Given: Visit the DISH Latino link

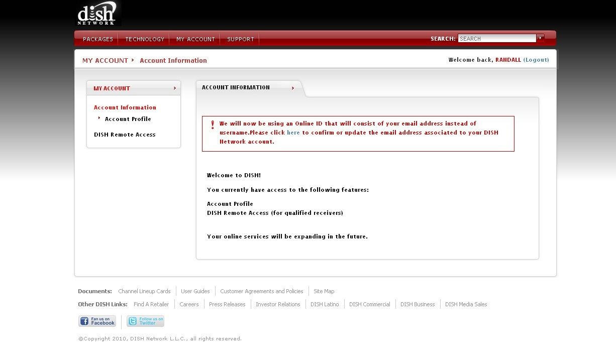Looking at the screenshot, I should [x=325, y=304].
